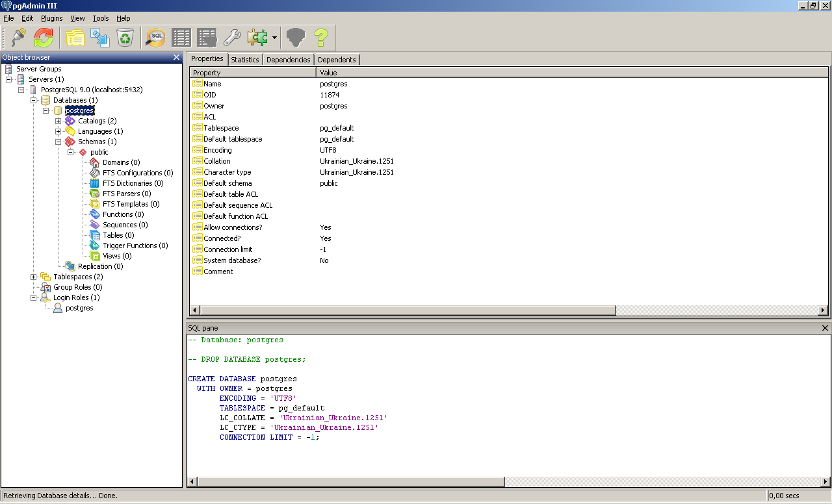
Task: Click the filtered data view toolbar icon
Action: click(207, 38)
